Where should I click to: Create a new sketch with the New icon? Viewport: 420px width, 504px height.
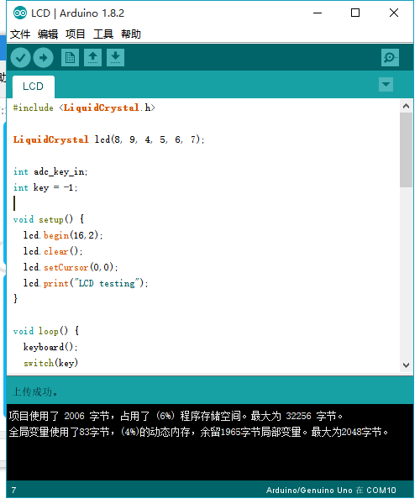(x=70, y=58)
